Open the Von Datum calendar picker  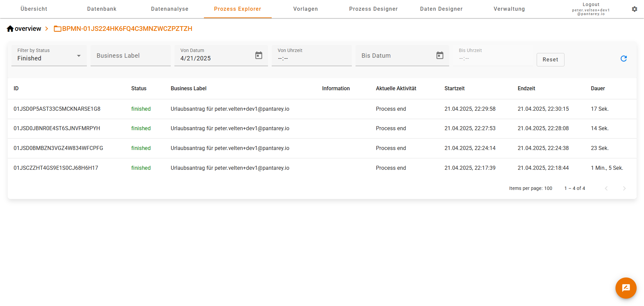tap(259, 55)
